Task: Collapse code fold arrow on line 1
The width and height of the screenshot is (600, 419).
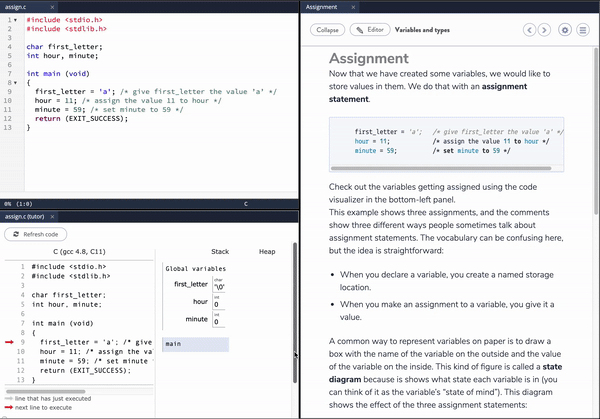Action: (x=16, y=20)
